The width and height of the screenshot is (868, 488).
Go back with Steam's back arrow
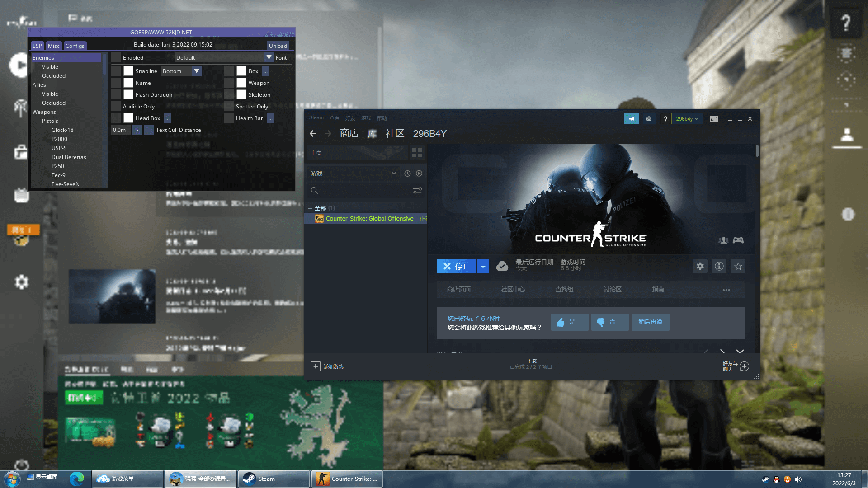[313, 134]
